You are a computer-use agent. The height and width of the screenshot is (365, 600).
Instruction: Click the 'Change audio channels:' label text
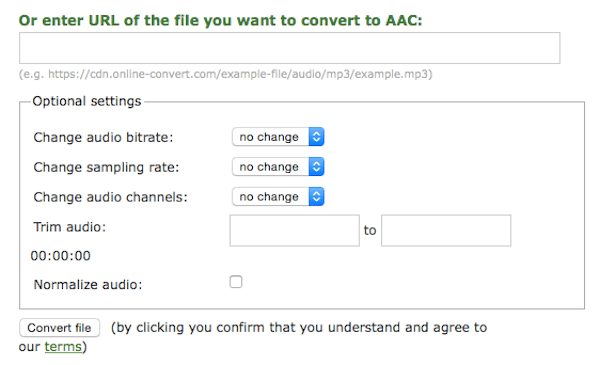tap(111, 197)
